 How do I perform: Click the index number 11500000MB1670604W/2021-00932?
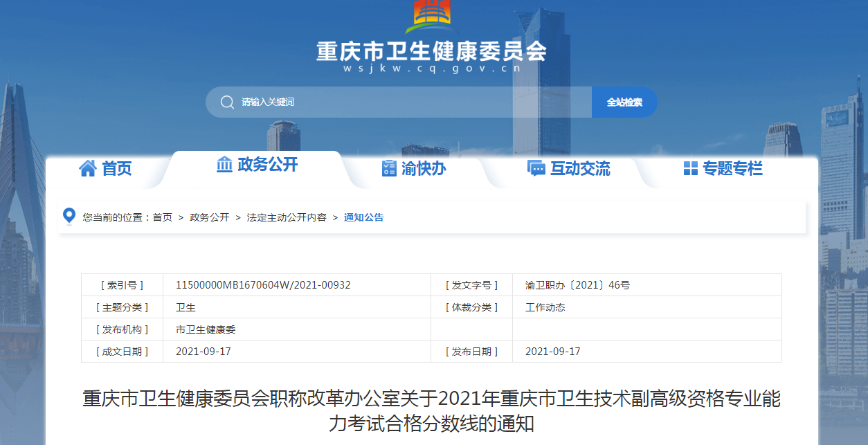(263, 285)
